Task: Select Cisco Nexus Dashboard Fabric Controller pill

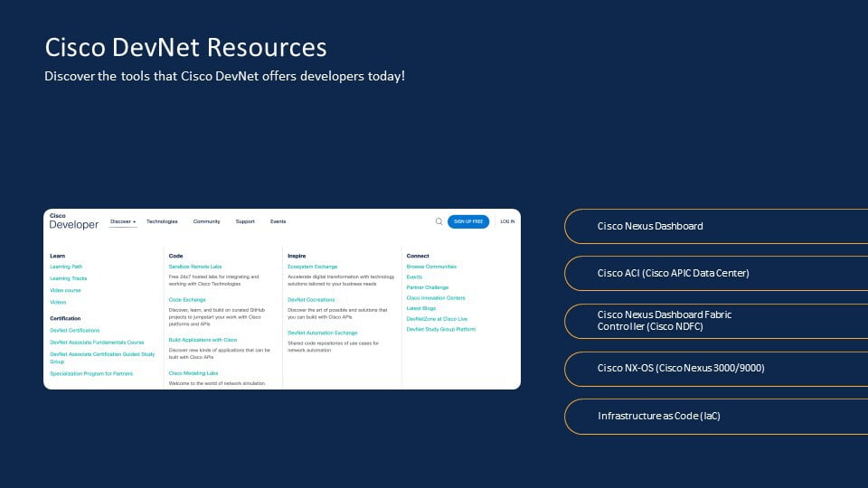Action: tap(716, 321)
